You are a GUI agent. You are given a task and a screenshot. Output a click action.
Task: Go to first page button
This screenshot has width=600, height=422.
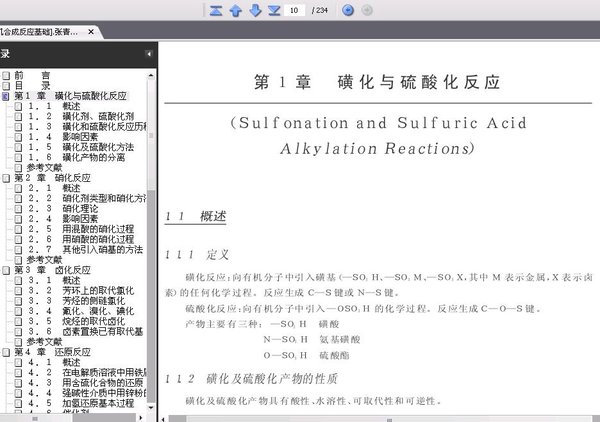click(x=216, y=10)
